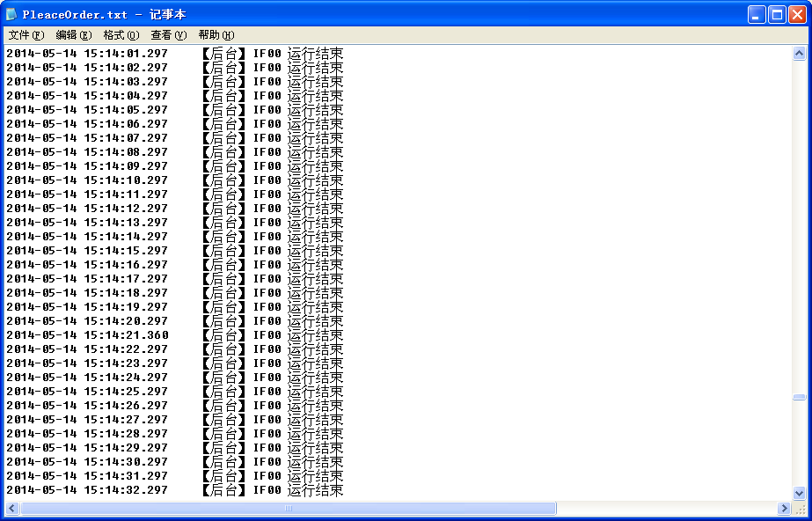
Task: Click the timestamp 15:14:04.297 line
Action: pyautogui.click(x=174, y=96)
